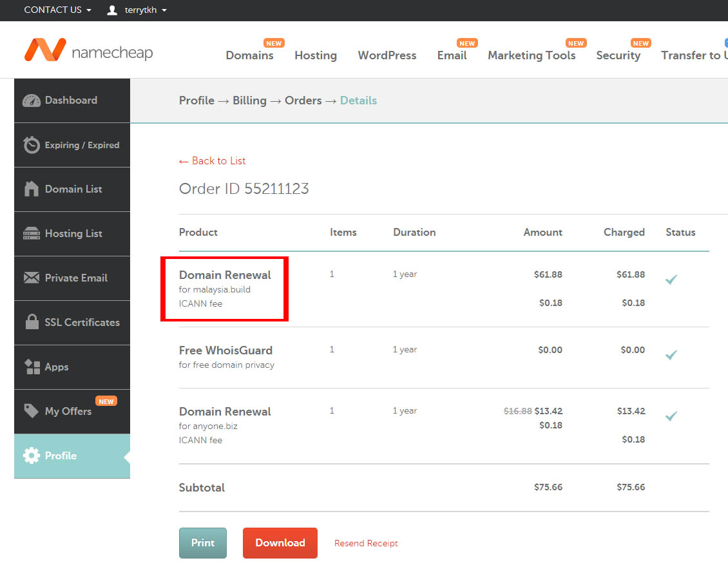
Task: Click the Status column header
Action: pyautogui.click(x=680, y=232)
